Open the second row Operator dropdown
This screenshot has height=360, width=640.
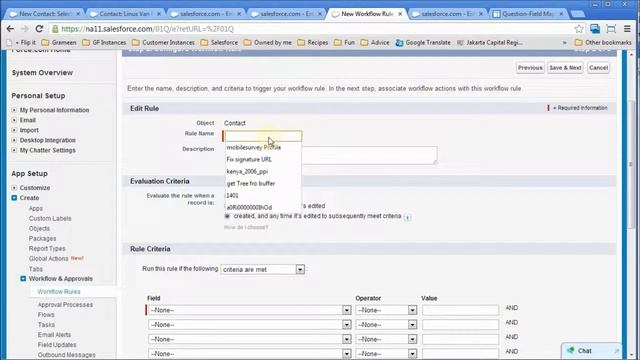pos(386,325)
